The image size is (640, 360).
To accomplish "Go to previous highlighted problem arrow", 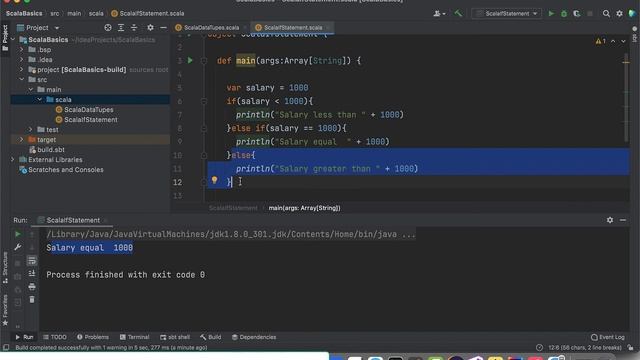I will click(x=613, y=41).
